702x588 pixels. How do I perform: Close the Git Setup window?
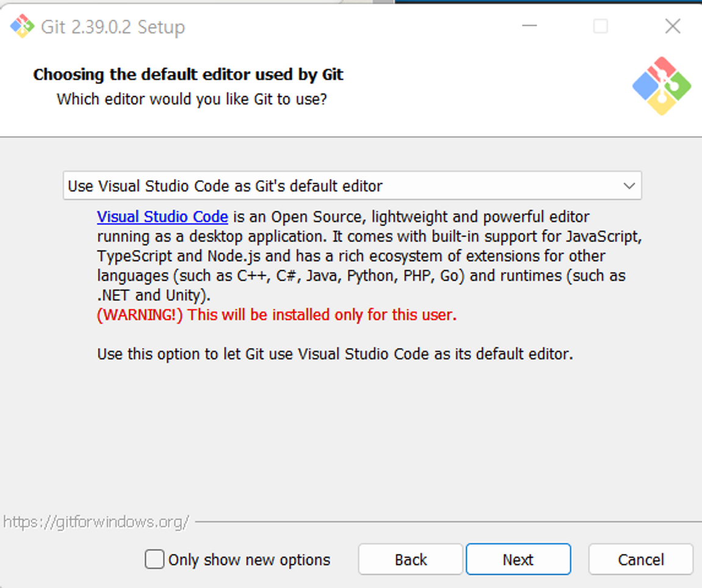tap(673, 26)
